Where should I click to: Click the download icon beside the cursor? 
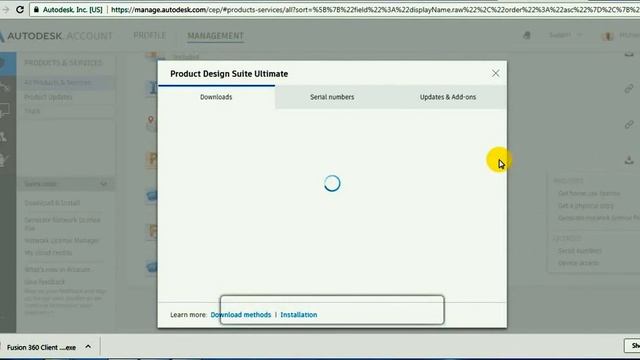(x=629, y=160)
